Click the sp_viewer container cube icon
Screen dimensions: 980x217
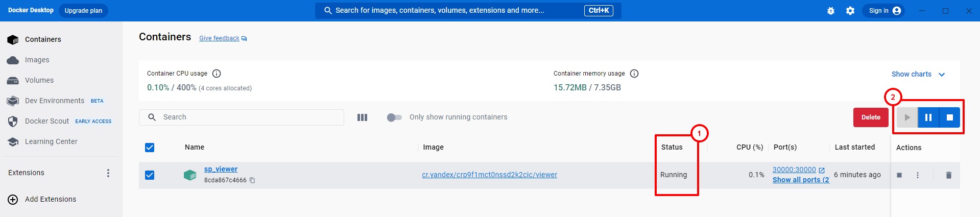[190, 175]
